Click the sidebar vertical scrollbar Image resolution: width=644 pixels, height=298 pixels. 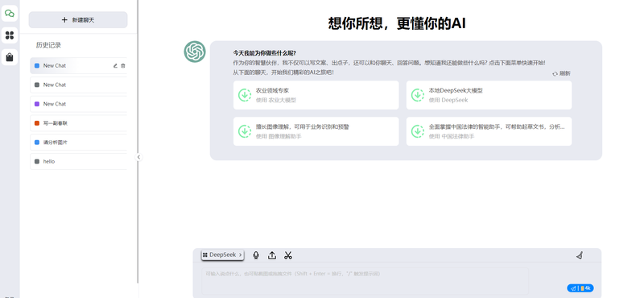(138, 142)
